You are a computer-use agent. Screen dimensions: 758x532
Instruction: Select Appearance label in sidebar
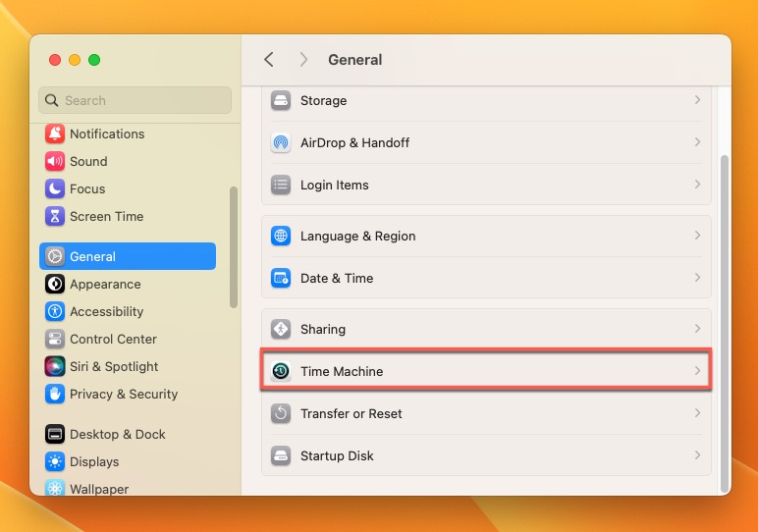point(105,284)
